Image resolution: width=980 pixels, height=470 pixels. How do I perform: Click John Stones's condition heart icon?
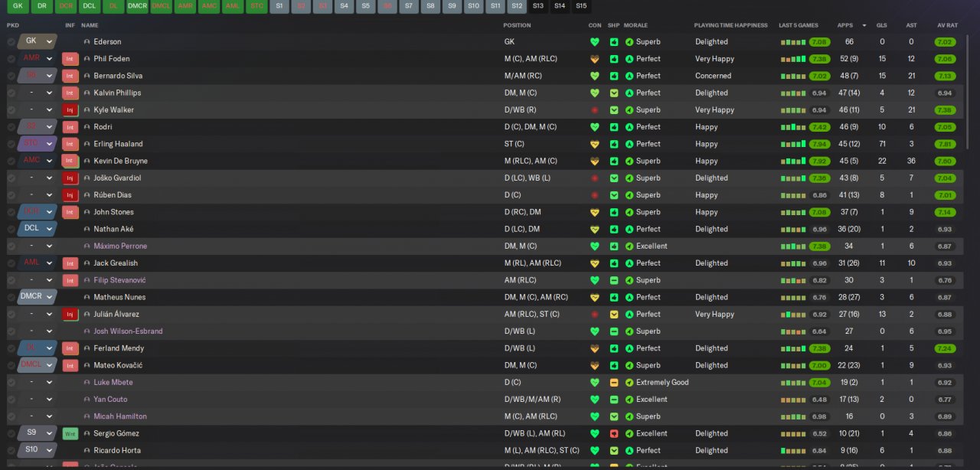point(594,212)
